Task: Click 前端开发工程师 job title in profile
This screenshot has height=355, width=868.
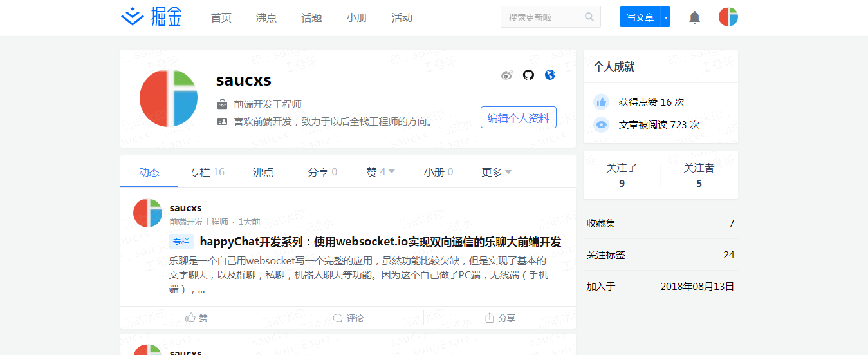Action: 268,104
